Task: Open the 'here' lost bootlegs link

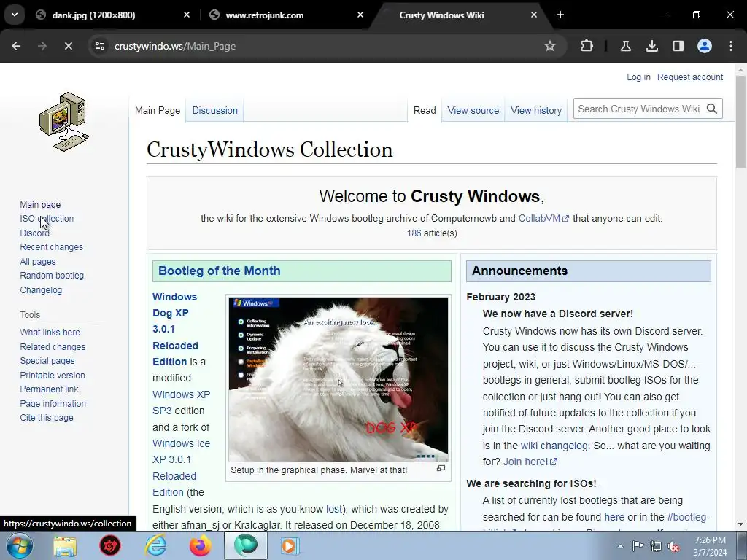Action: coord(614,517)
